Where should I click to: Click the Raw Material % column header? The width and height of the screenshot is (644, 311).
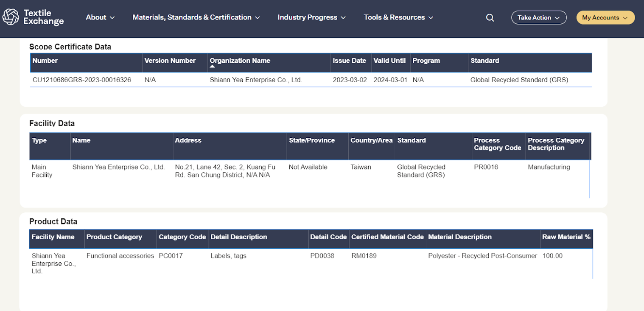pos(566,237)
